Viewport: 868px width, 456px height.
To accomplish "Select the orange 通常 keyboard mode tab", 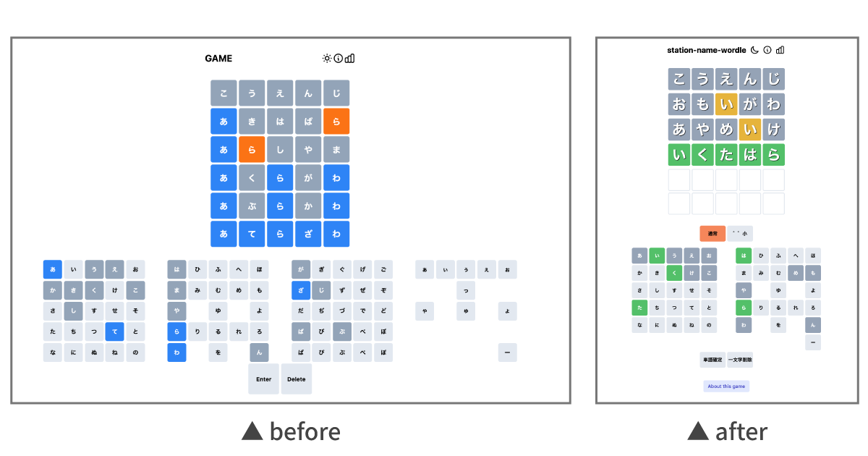I will (x=712, y=234).
